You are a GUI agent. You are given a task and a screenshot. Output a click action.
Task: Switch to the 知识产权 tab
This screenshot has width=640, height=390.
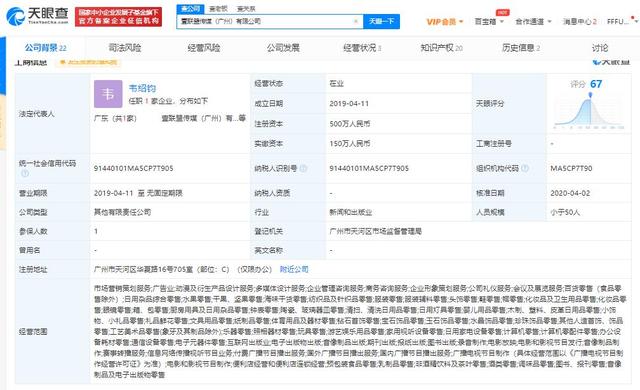coord(442,48)
